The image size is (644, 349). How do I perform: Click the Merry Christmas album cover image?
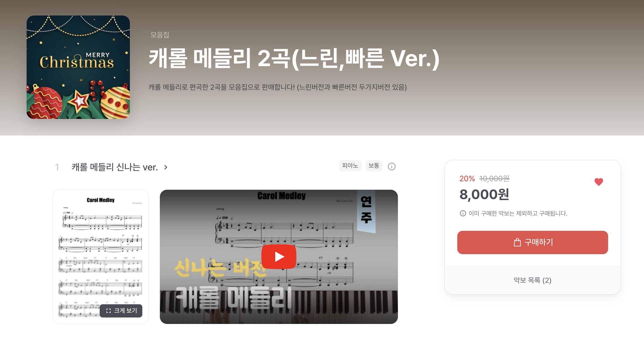point(78,67)
